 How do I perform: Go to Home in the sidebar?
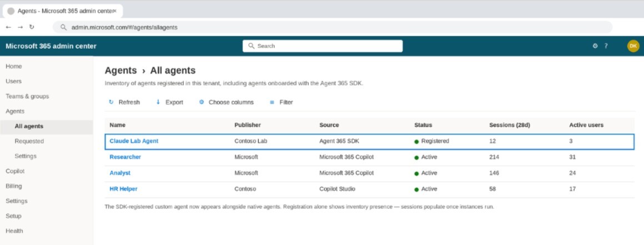(x=13, y=66)
